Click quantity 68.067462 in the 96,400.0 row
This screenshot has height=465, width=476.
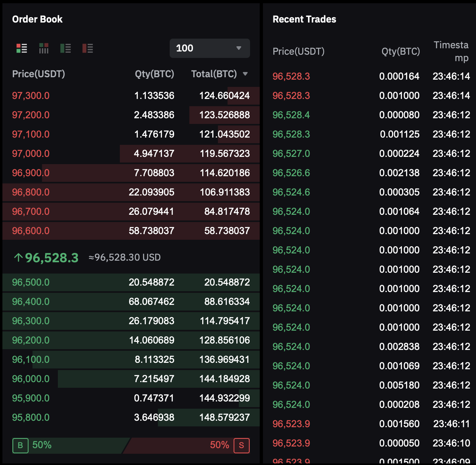point(152,302)
